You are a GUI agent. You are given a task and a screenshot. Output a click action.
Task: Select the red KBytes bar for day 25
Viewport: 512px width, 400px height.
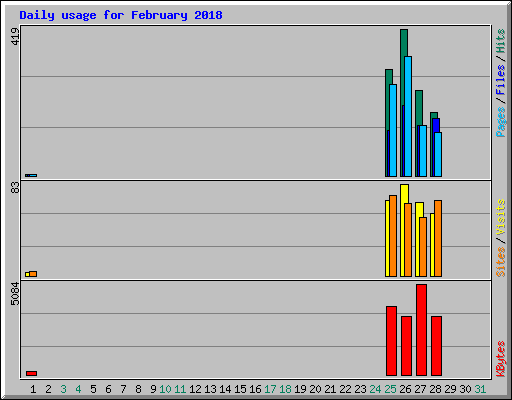pos(391,341)
